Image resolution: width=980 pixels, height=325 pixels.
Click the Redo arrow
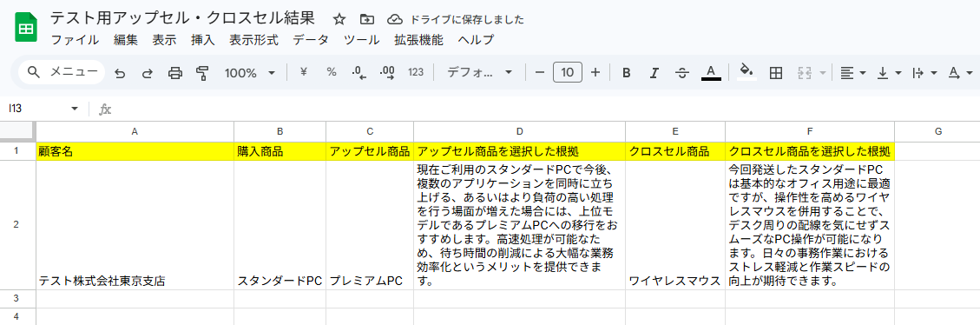pyautogui.click(x=148, y=73)
